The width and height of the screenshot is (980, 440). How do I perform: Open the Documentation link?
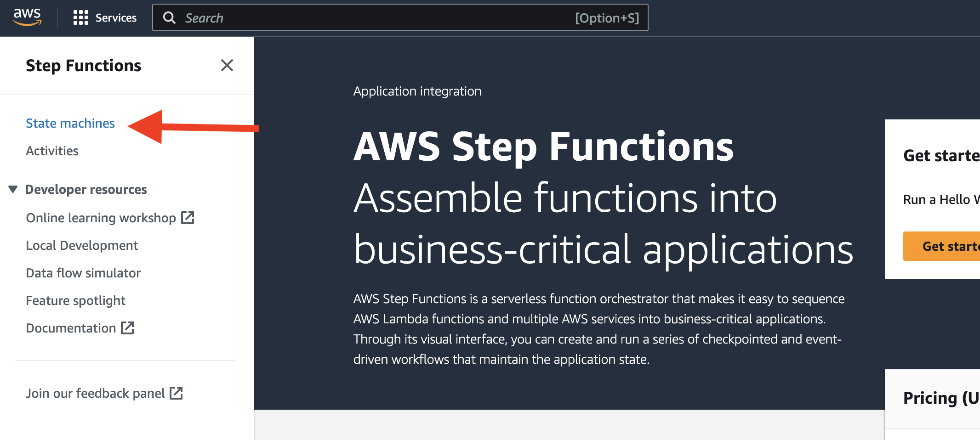(71, 328)
